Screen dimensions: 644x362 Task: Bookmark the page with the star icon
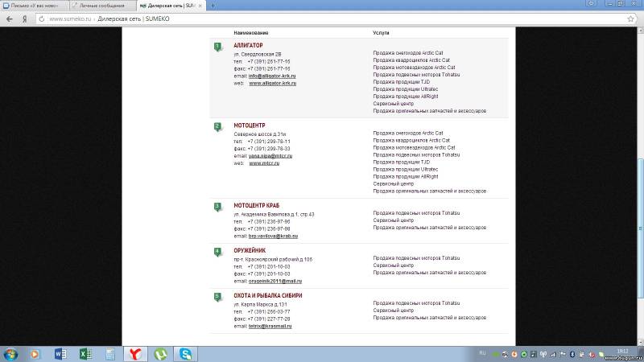pyautogui.click(x=631, y=19)
